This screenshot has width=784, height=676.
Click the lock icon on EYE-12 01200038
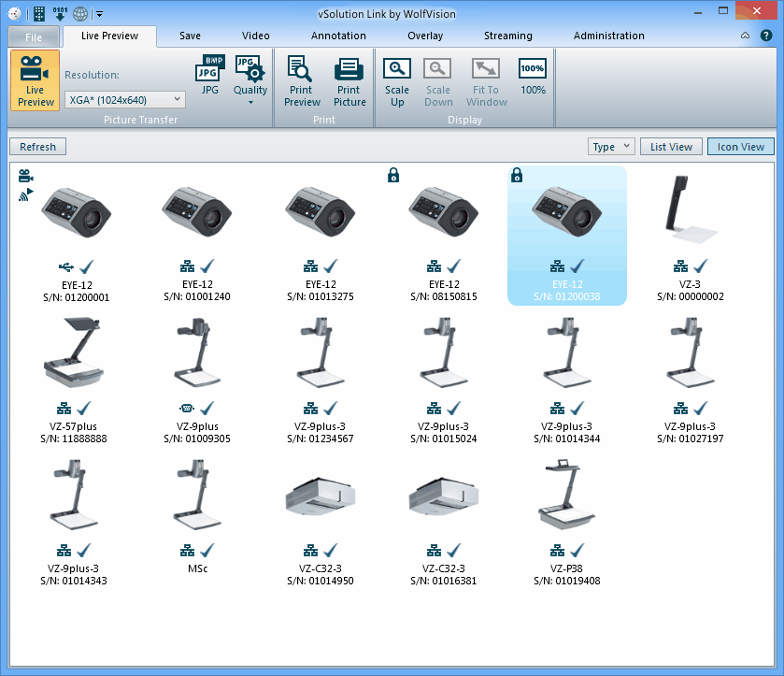tap(517, 175)
